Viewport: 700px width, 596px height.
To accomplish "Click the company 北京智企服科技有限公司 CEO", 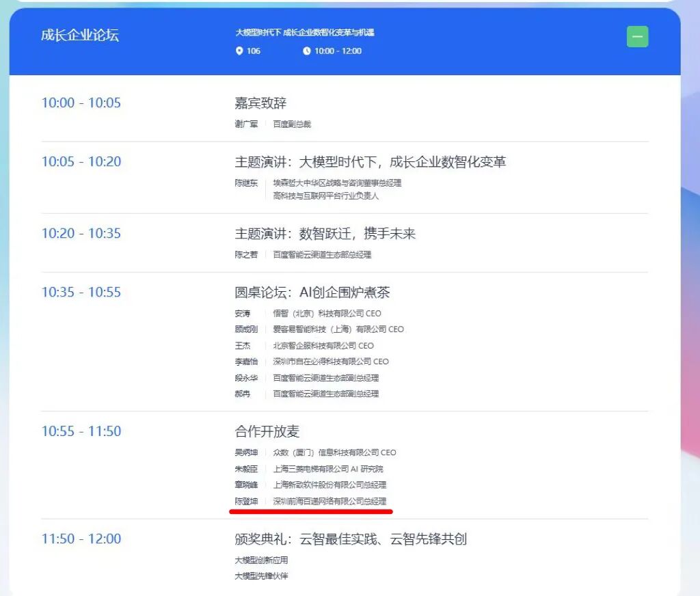I will [x=323, y=346].
